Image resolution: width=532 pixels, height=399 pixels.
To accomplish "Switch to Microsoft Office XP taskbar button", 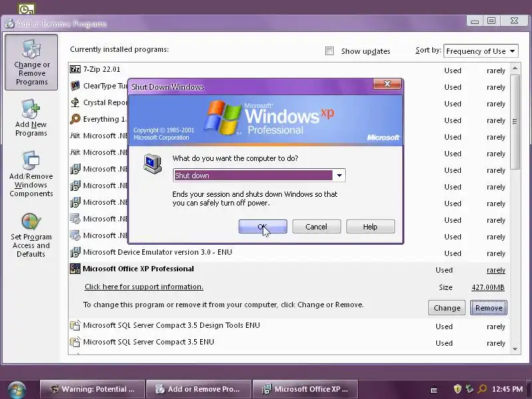I will pos(305,389).
